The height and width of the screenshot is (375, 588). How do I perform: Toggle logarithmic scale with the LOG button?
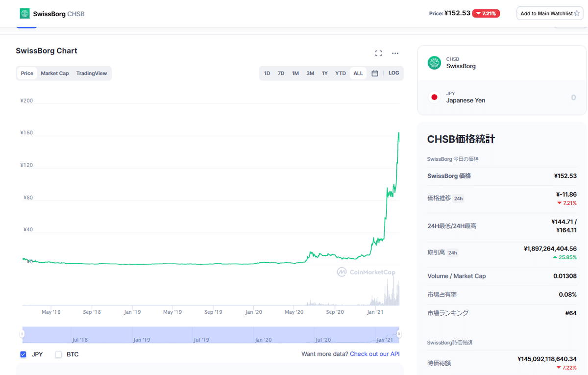(x=393, y=73)
